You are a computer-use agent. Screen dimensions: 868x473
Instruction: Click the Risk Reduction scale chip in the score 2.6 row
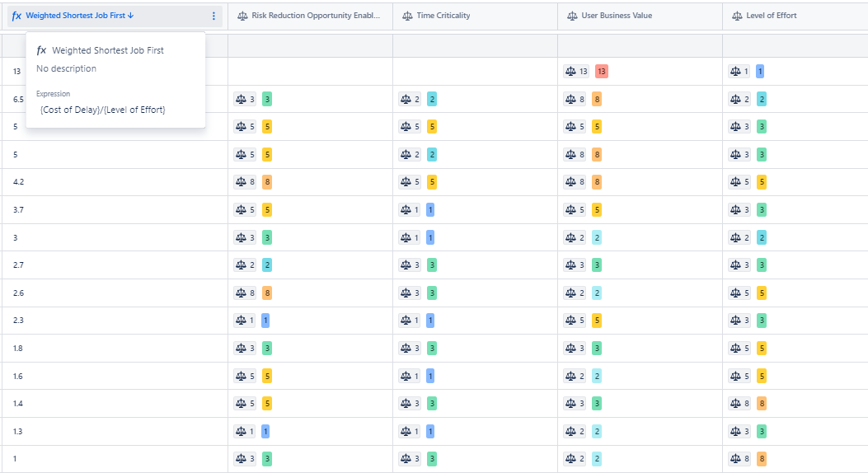[x=245, y=293]
